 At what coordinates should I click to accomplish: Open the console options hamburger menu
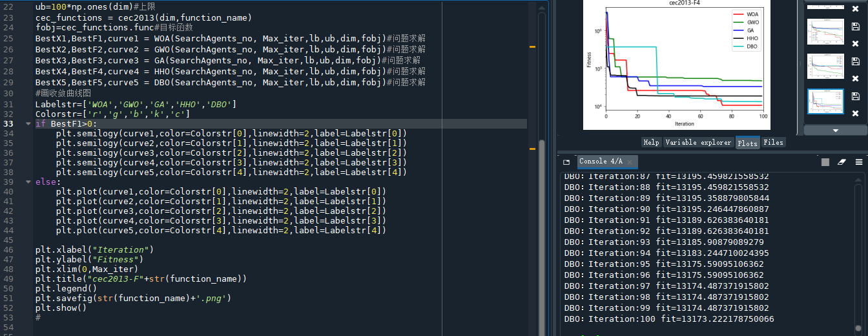[x=858, y=162]
